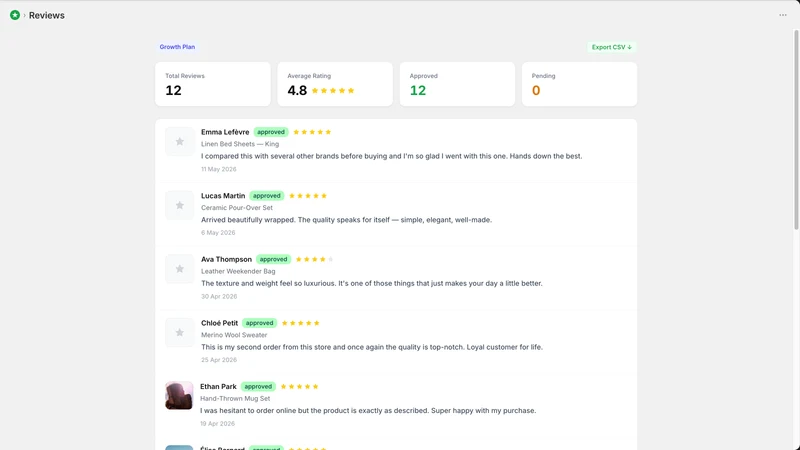Click the name Ava Thompson
This screenshot has height=450, width=800.
[x=227, y=259]
